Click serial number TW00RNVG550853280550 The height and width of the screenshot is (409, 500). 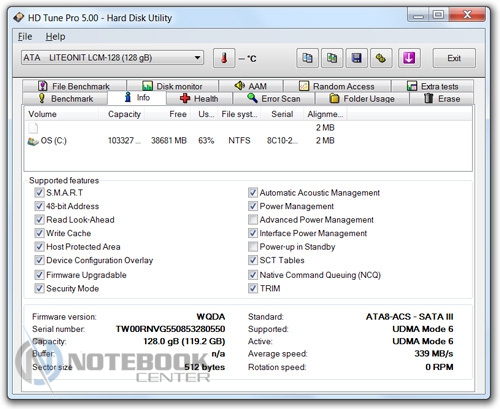click(x=170, y=329)
